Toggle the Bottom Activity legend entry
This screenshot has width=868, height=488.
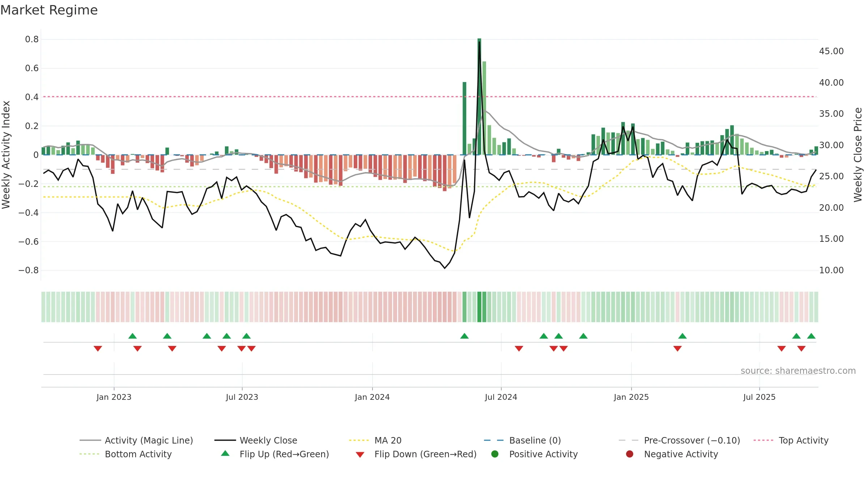pos(125,454)
